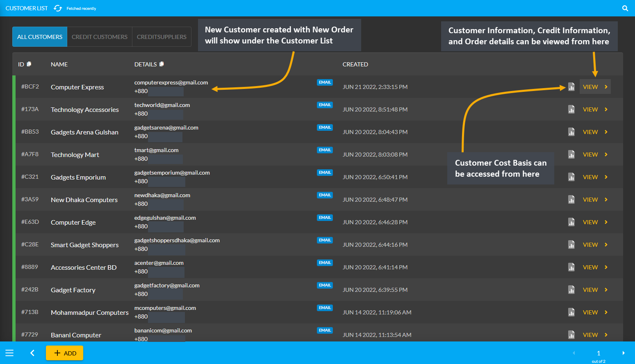Select customer ID #BCF2
The height and width of the screenshot is (364, 635).
click(x=30, y=86)
